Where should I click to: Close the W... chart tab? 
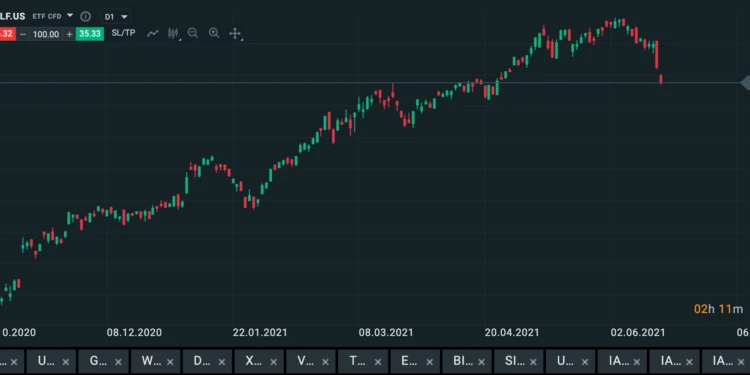coord(169,362)
